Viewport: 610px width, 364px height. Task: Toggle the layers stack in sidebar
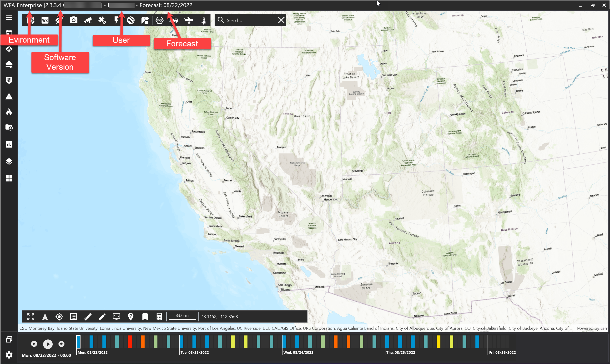[x=9, y=161]
